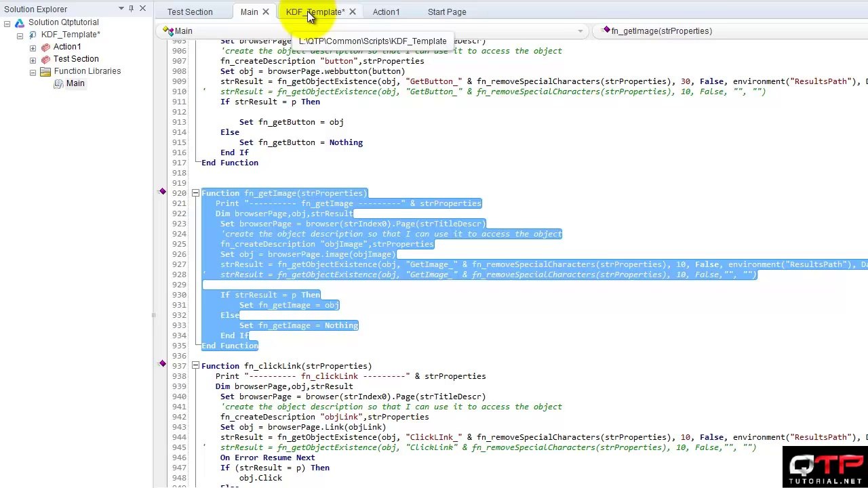Click line 920 'Function fn_getImage(strProperties)'

[x=284, y=193]
